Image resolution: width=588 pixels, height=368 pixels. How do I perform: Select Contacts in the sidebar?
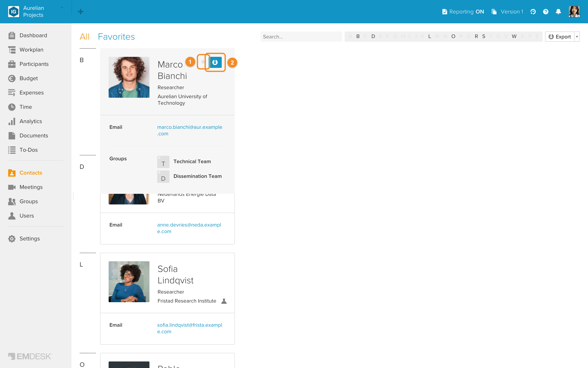tap(25, 173)
